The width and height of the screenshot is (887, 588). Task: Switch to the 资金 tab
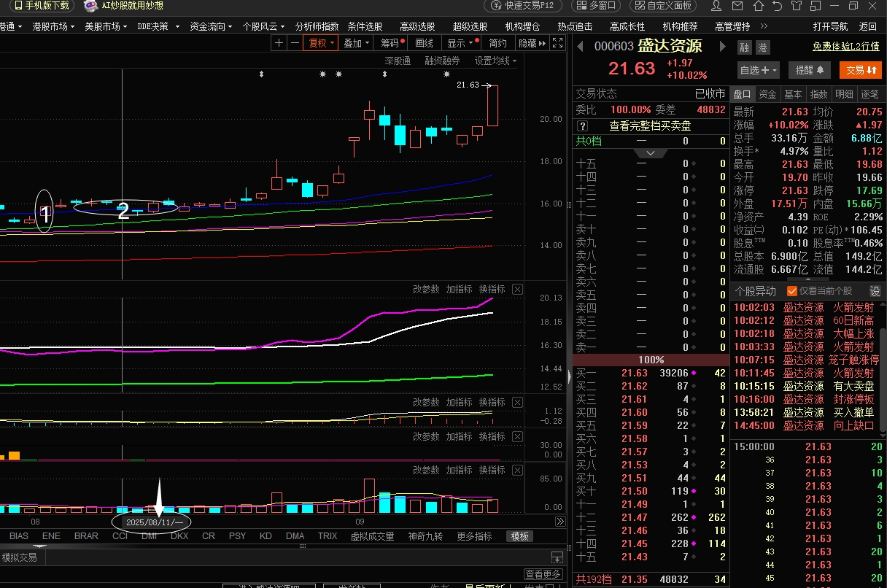pos(767,94)
